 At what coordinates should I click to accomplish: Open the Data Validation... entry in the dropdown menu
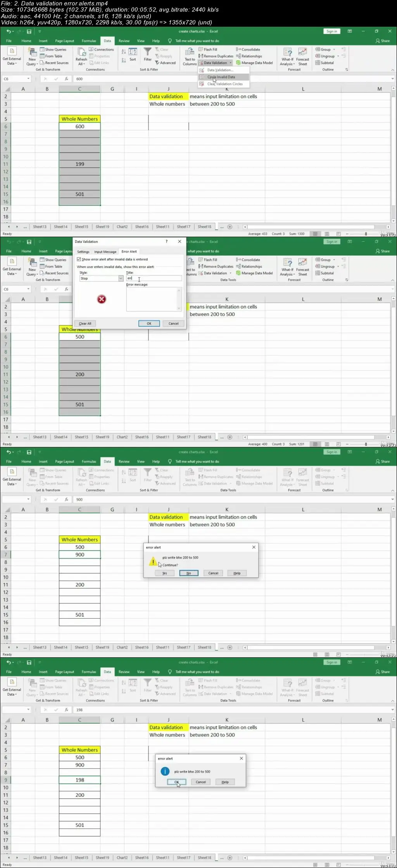point(220,70)
